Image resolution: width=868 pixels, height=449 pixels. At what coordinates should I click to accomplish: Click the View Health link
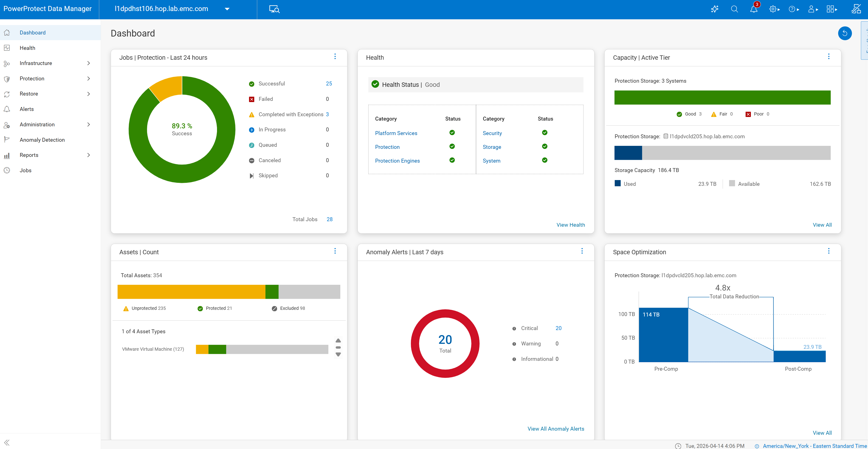570,225
